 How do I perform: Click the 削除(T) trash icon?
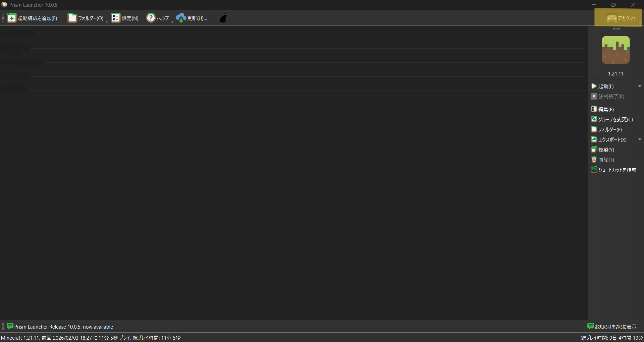594,160
